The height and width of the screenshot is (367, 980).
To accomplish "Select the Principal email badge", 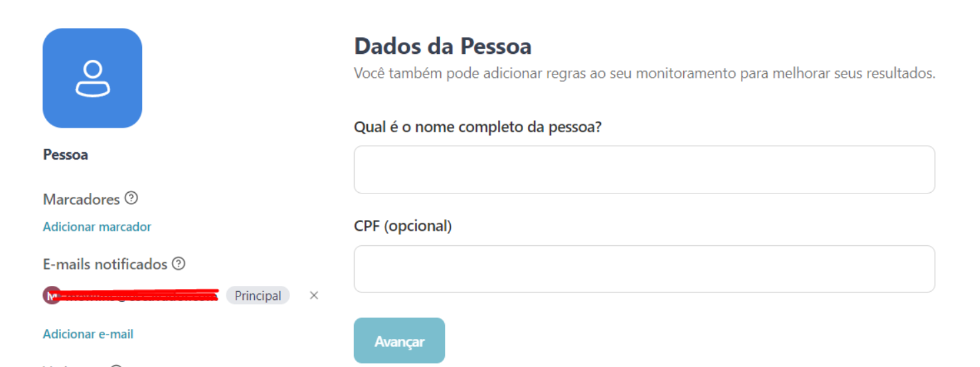I will [x=258, y=295].
